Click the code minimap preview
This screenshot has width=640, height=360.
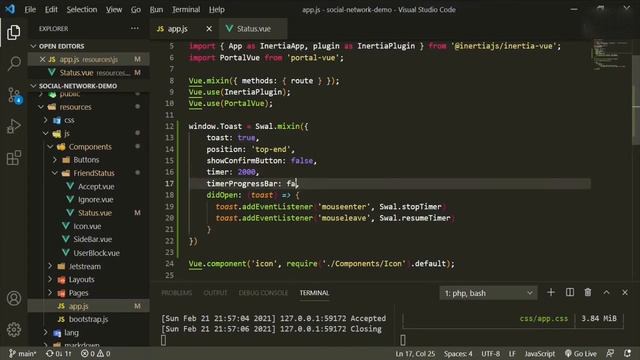click(611, 55)
